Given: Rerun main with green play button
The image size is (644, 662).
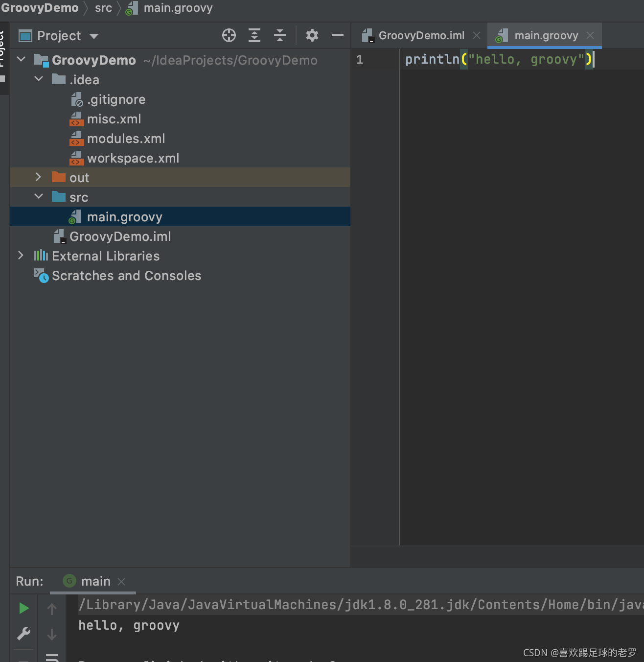Looking at the screenshot, I should 23,608.
